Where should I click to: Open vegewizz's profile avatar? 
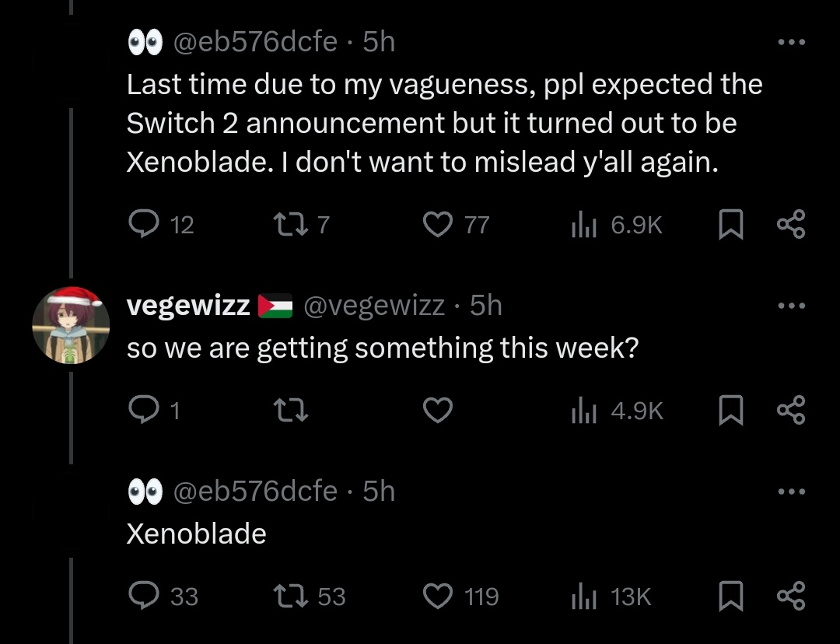[71, 325]
